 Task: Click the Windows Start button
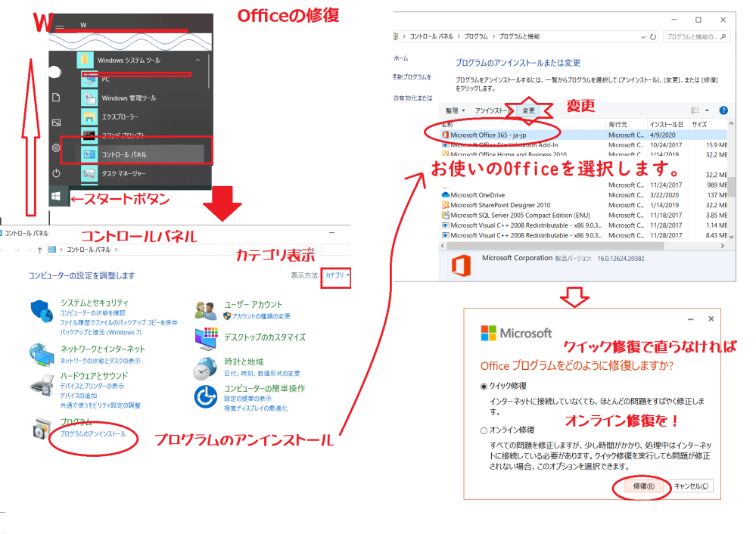[56, 195]
